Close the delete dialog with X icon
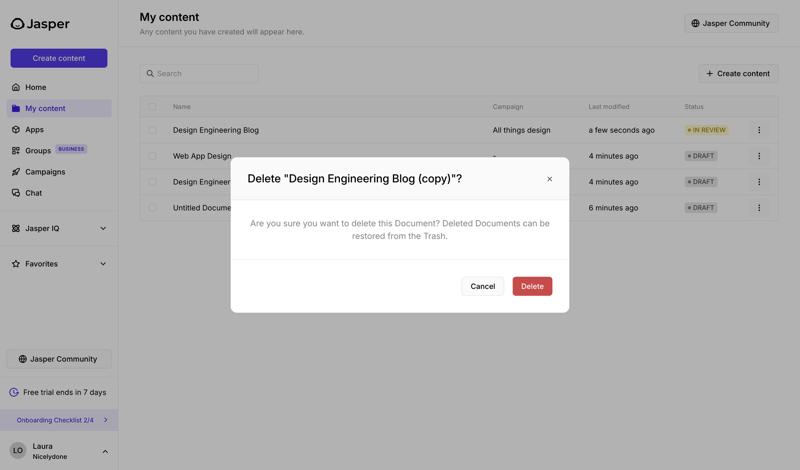The height and width of the screenshot is (470, 800). (x=549, y=179)
